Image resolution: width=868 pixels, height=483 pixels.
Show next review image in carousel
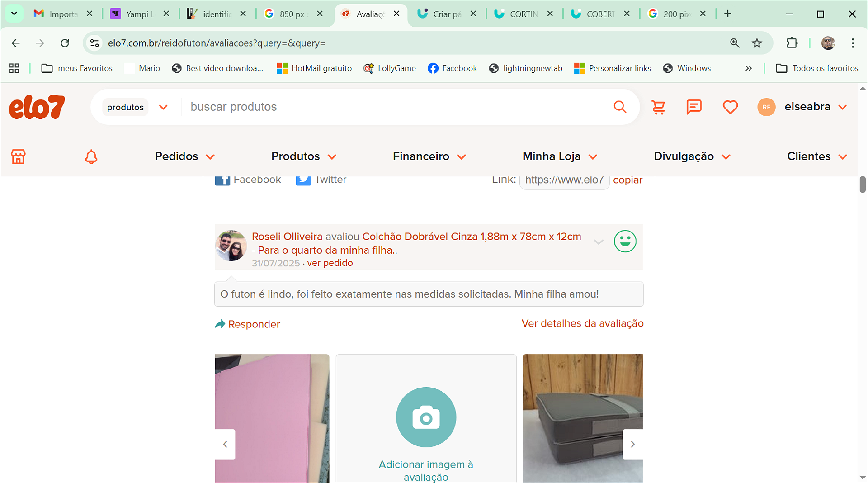(632, 444)
